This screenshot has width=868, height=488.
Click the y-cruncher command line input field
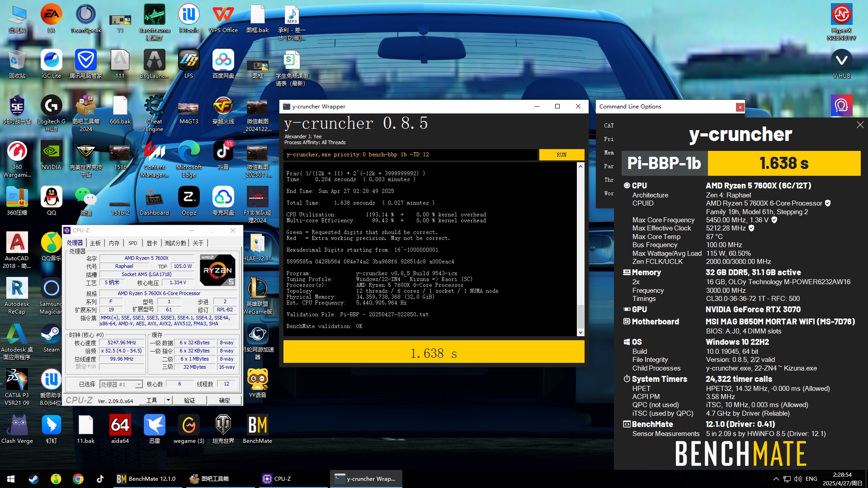[x=410, y=155]
